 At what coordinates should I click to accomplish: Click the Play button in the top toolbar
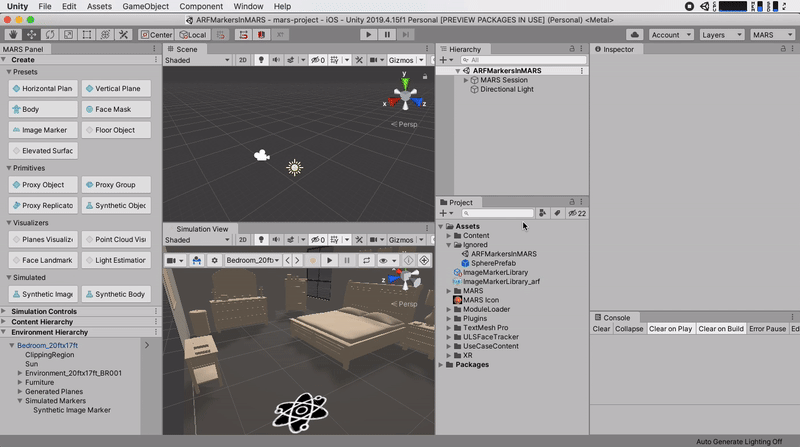(368, 34)
